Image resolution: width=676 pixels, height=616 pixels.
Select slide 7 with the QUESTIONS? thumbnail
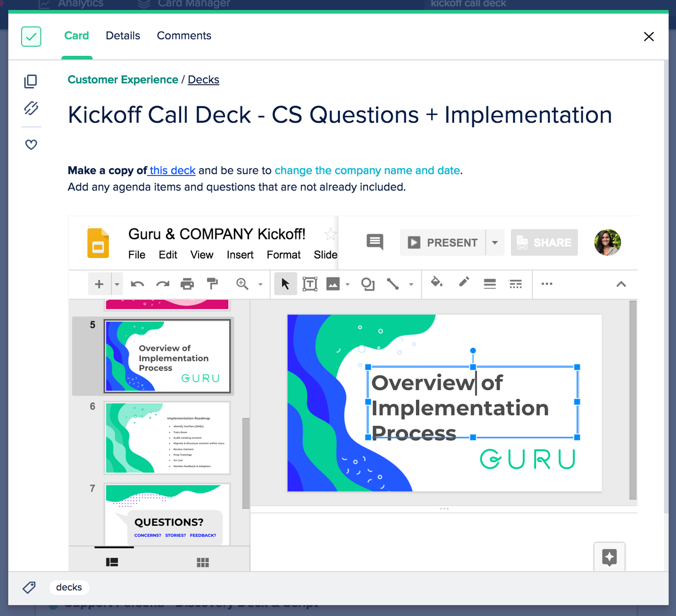pos(167,514)
